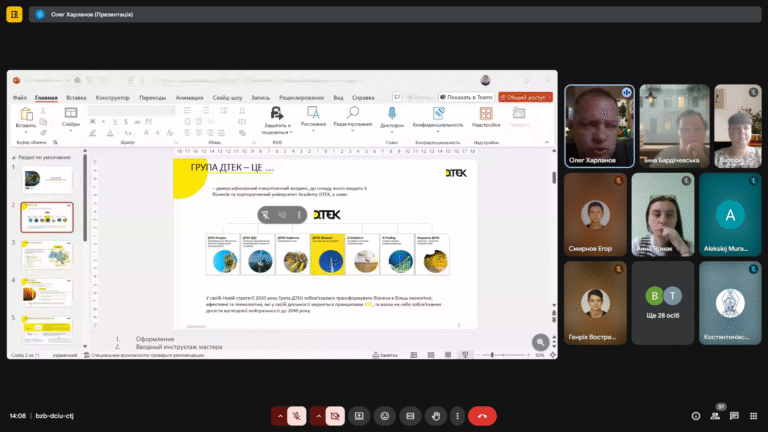The height and width of the screenshot is (432, 768).
Task: Open the Вид ribbon tab
Action: (338, 97)
